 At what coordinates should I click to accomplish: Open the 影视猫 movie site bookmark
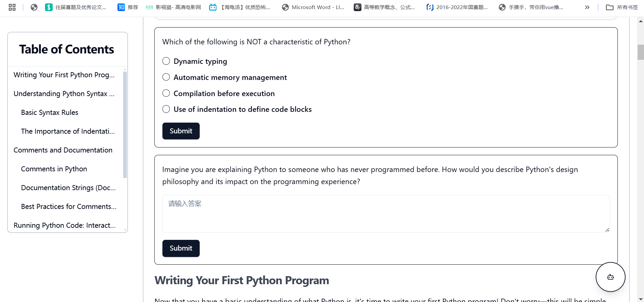coord(173,7)
